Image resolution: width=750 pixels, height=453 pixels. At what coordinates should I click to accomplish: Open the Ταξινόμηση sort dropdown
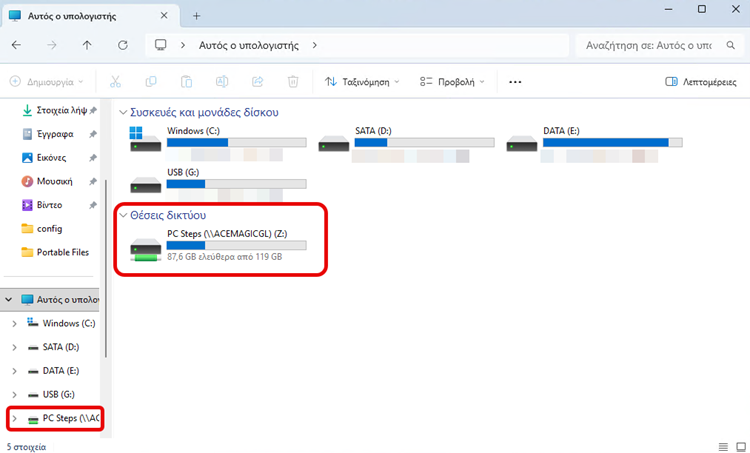click(x=362, y=82)
